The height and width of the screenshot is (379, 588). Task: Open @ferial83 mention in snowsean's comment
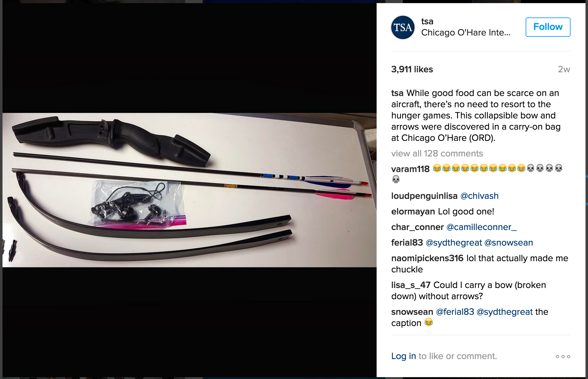click(455, 312)
